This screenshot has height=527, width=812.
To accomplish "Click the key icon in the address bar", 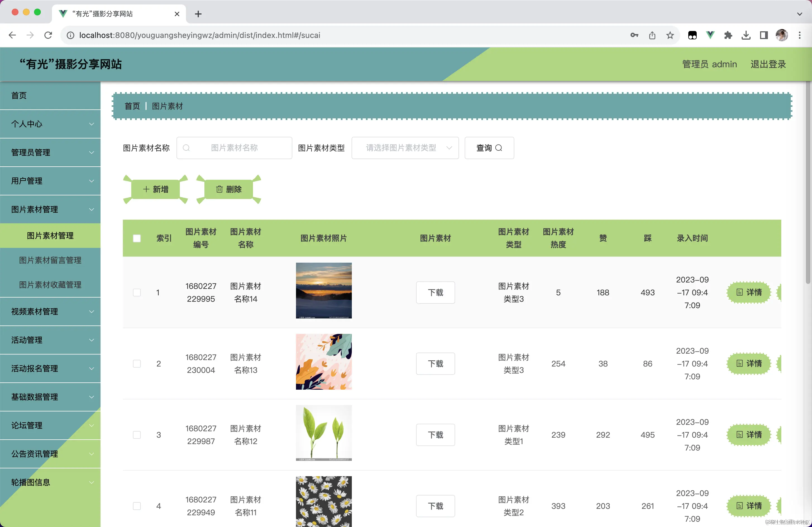I will click(634, 35).
